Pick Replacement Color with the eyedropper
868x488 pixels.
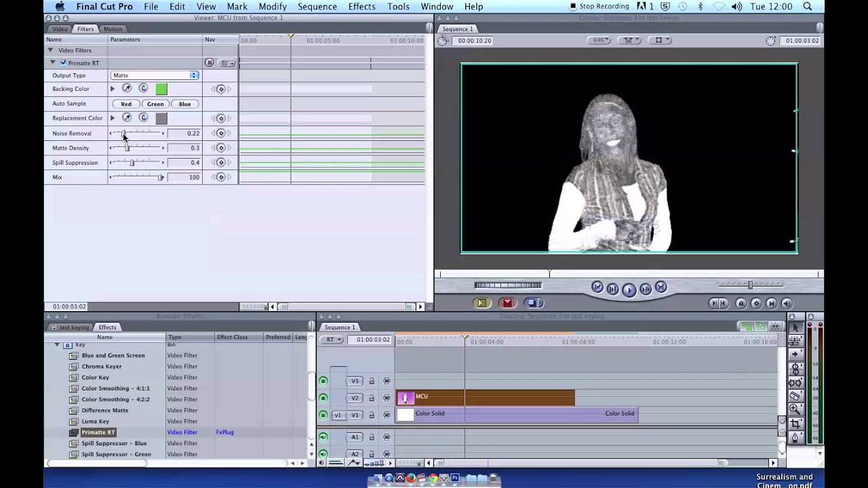[x=127, y=118]
